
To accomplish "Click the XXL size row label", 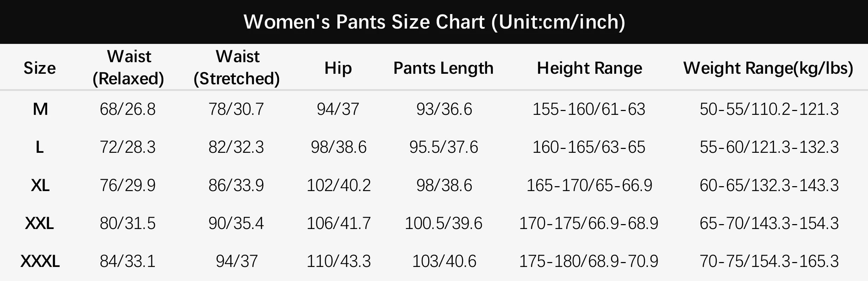I will [x=40, y=223].
